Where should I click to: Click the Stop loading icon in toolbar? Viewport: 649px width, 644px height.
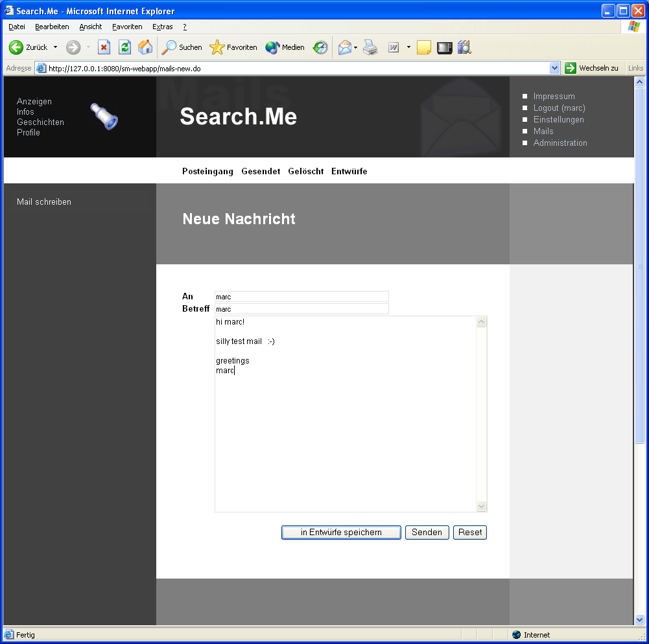tap(104, 47)
